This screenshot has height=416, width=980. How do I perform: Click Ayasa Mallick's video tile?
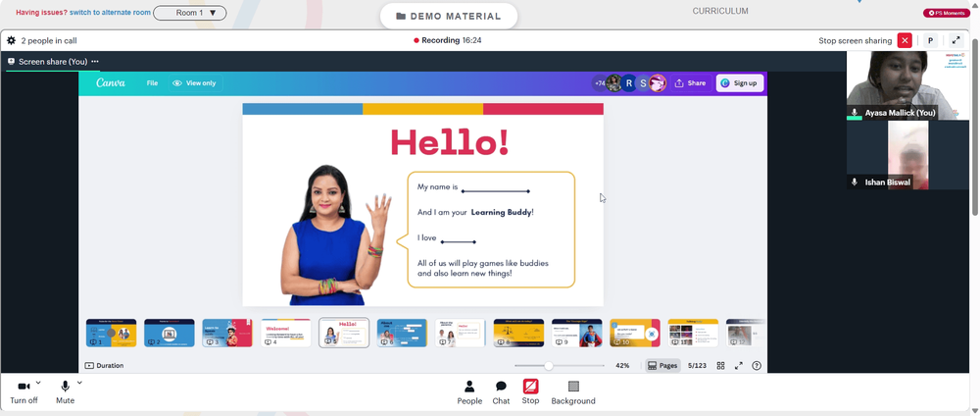tap(907, 85)
